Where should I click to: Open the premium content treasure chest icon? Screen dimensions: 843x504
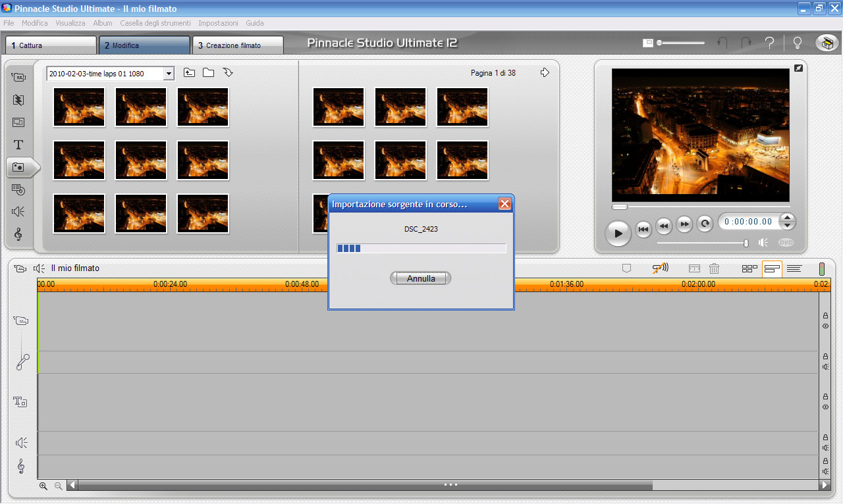click(x=827, y=43)
